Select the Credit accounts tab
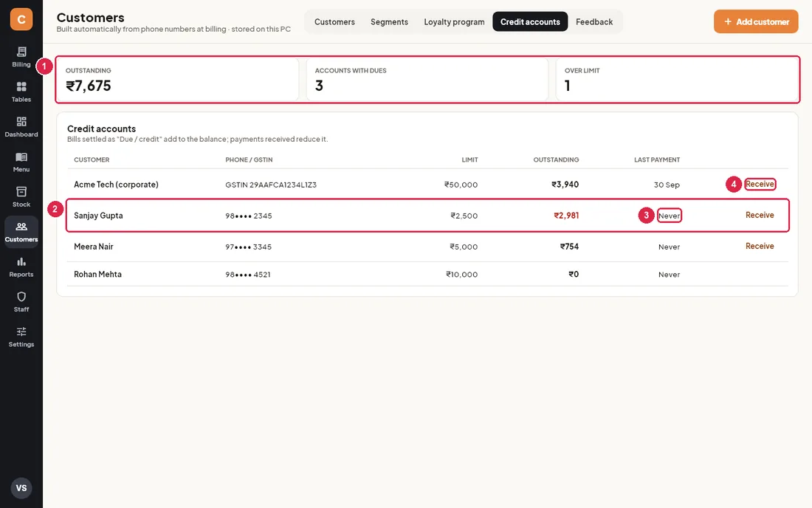 [530, 21]
